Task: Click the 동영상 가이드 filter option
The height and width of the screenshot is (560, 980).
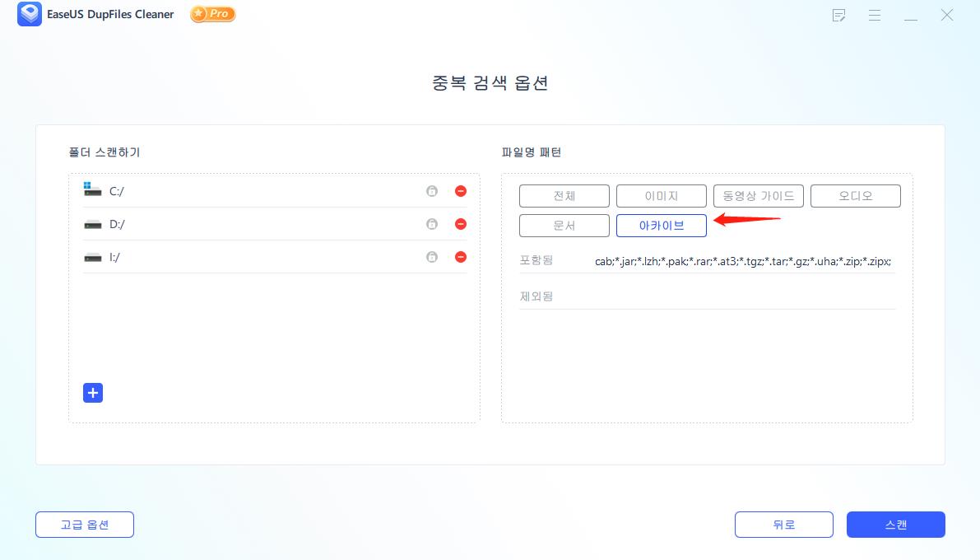Action: [758, 195]
